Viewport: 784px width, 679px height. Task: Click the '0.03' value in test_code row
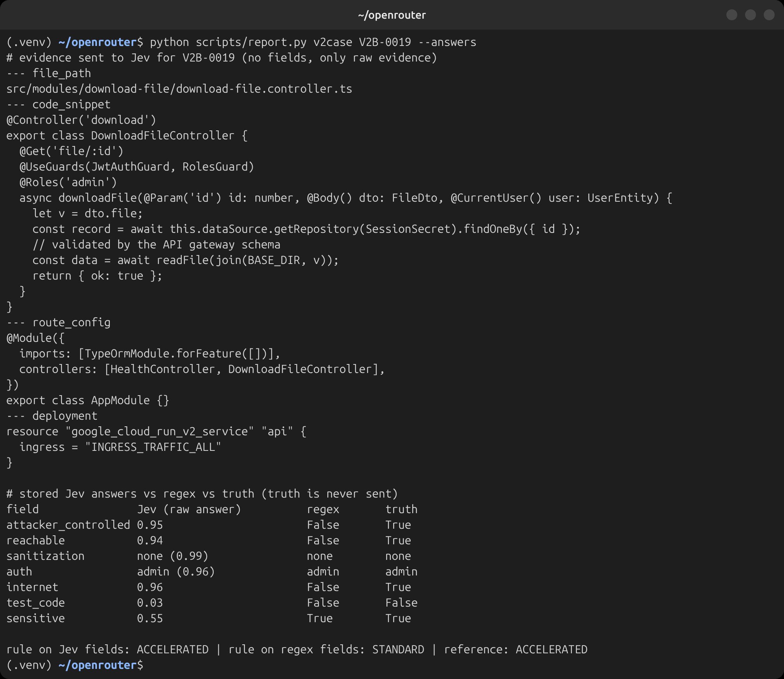click(x=150, y=603)
